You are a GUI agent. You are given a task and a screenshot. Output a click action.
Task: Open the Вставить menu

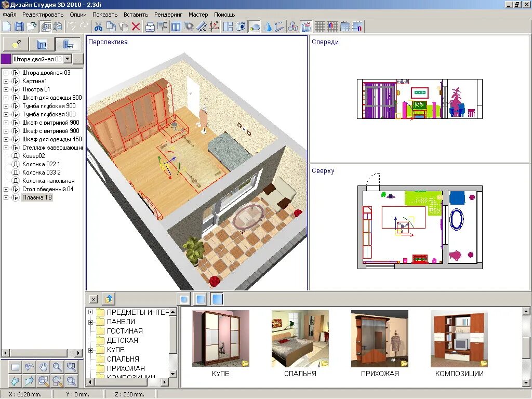pyautogui.click(x=136, y=15)
